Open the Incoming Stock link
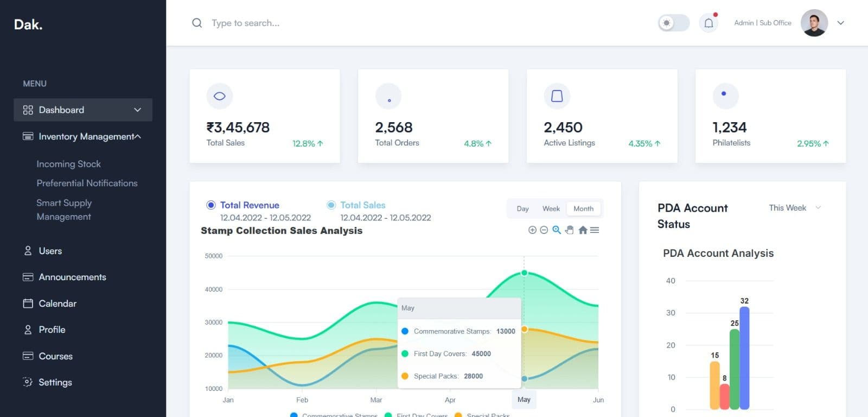This screenshot has height=417, width=868. (x=68, y=164)
